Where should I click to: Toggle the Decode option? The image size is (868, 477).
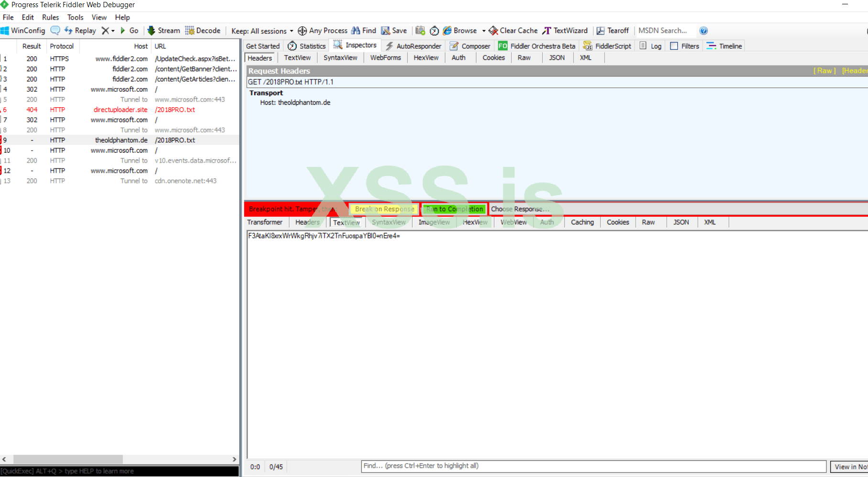coord(203,31)
